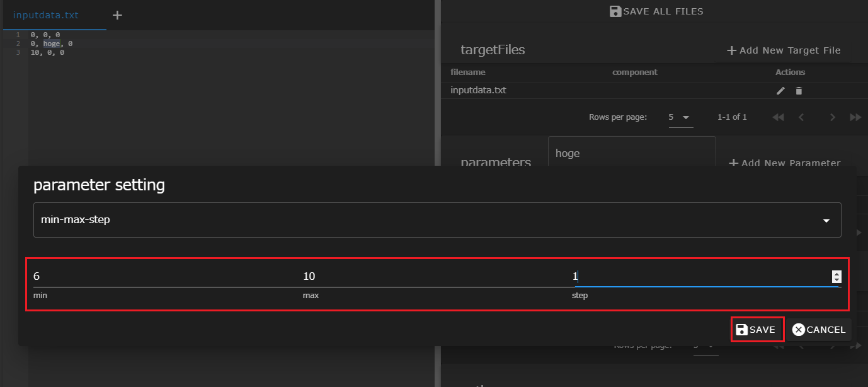Focus the max input field
868x387 pixels.
point(435,277)
